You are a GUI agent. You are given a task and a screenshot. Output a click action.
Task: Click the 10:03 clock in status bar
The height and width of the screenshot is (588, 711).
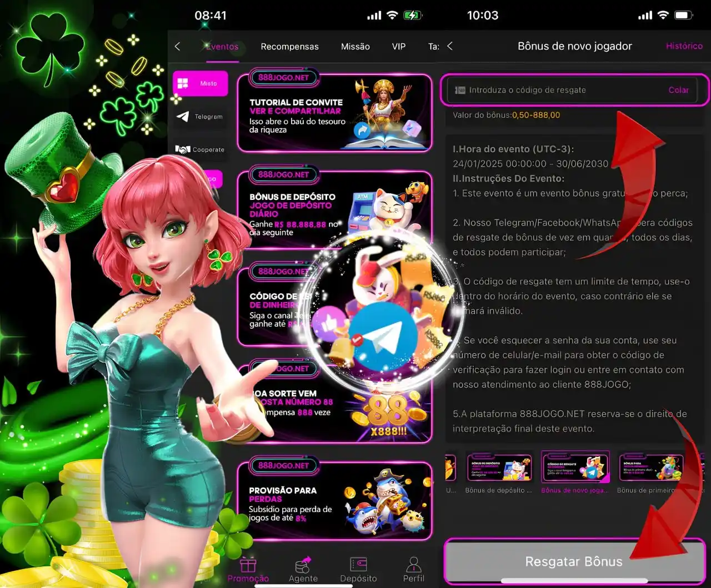[x=483, y=15]
